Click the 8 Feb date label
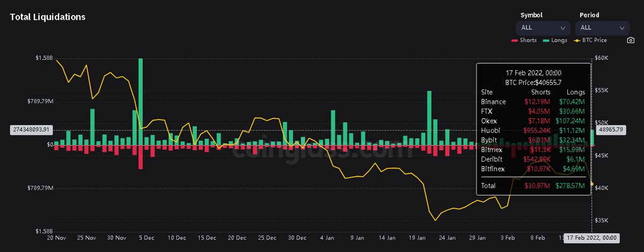Image resolution: width=644 pixels, height=252 pixels. 537,237
